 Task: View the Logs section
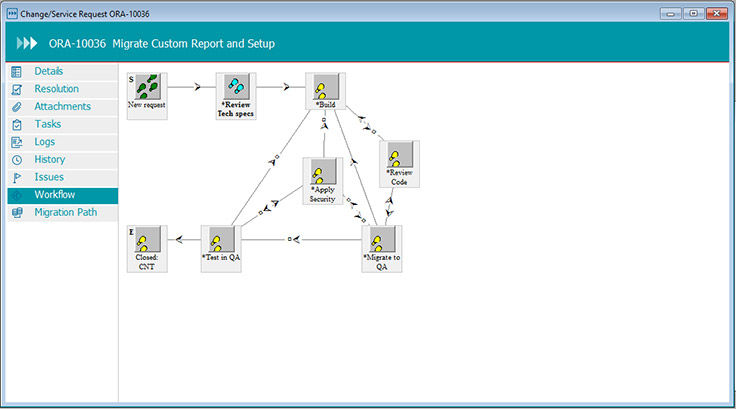[62, 142]
